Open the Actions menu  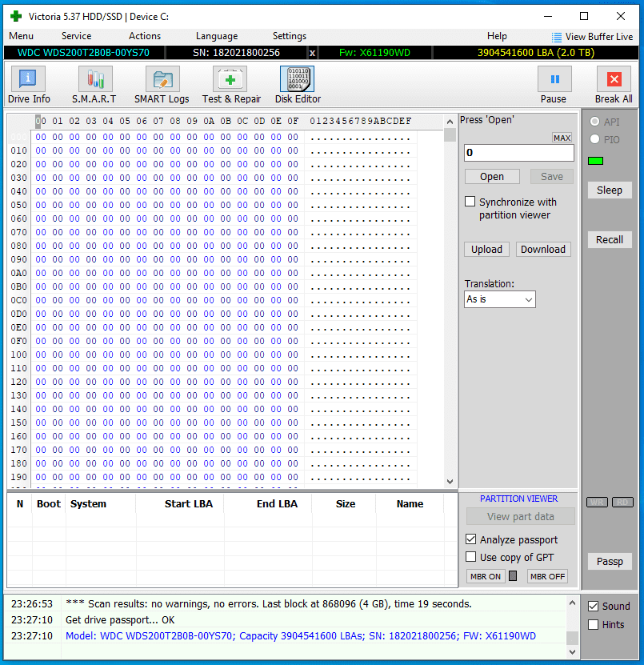(145, 36)
